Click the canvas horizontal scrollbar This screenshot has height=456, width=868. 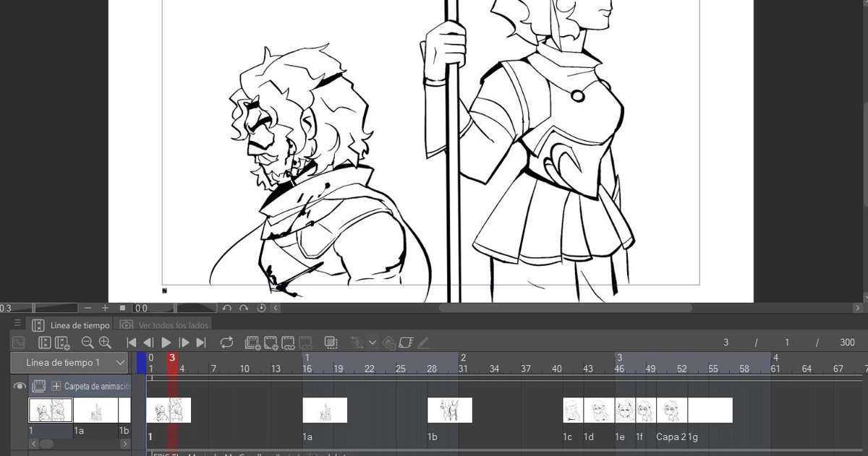pos(565,308)
